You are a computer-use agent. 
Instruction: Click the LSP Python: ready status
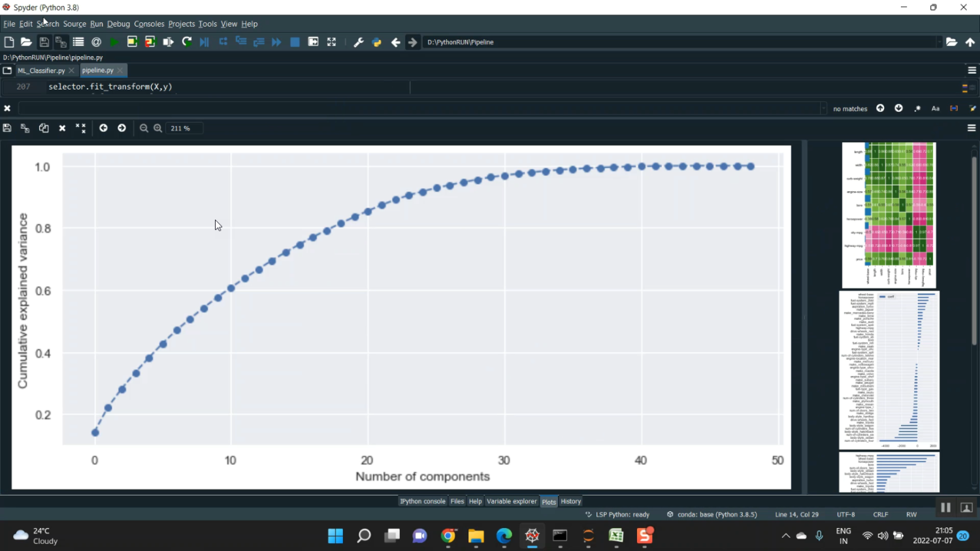tap(617, 514)
